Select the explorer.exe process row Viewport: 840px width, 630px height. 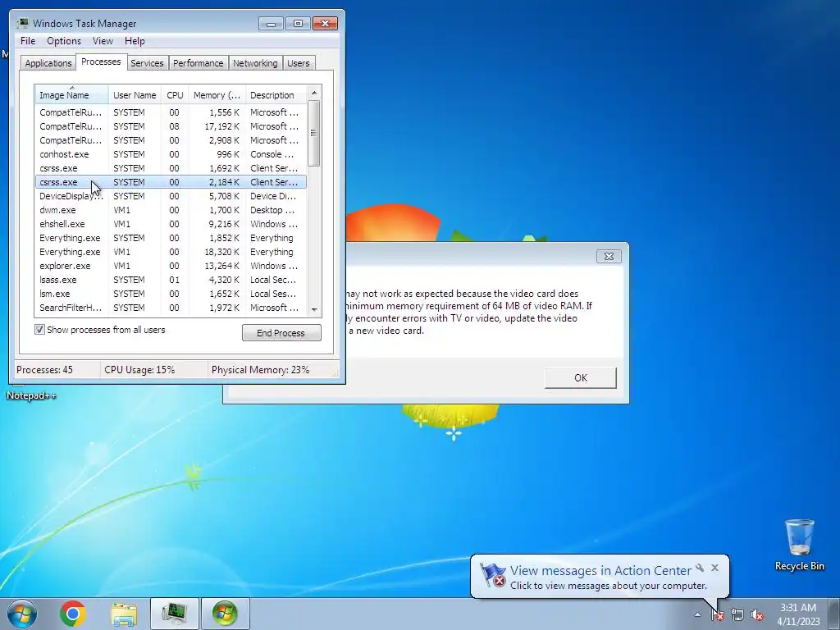[x=171, y=266]
